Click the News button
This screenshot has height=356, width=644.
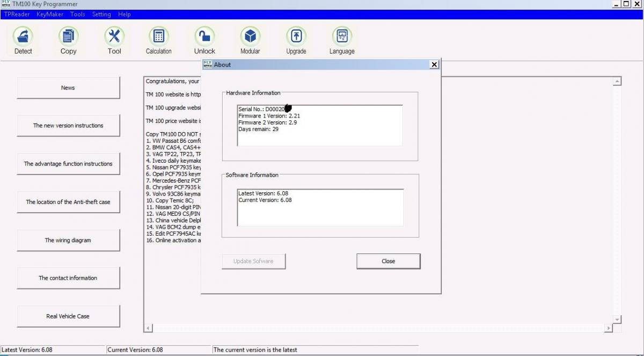[x=68, y=88]
